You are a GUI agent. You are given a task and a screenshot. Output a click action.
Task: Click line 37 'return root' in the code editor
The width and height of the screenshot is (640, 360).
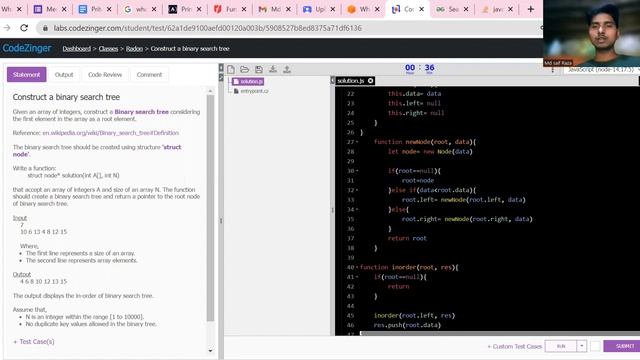coord(407,238)
